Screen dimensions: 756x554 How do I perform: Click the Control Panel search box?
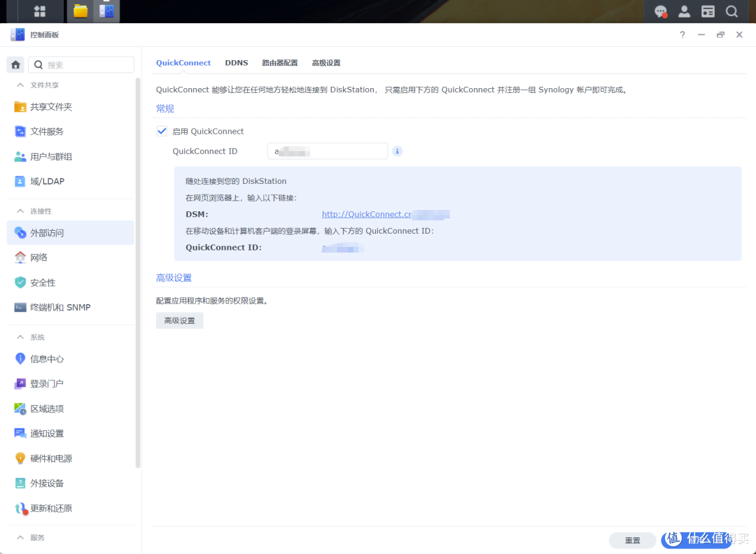(81, 64)
